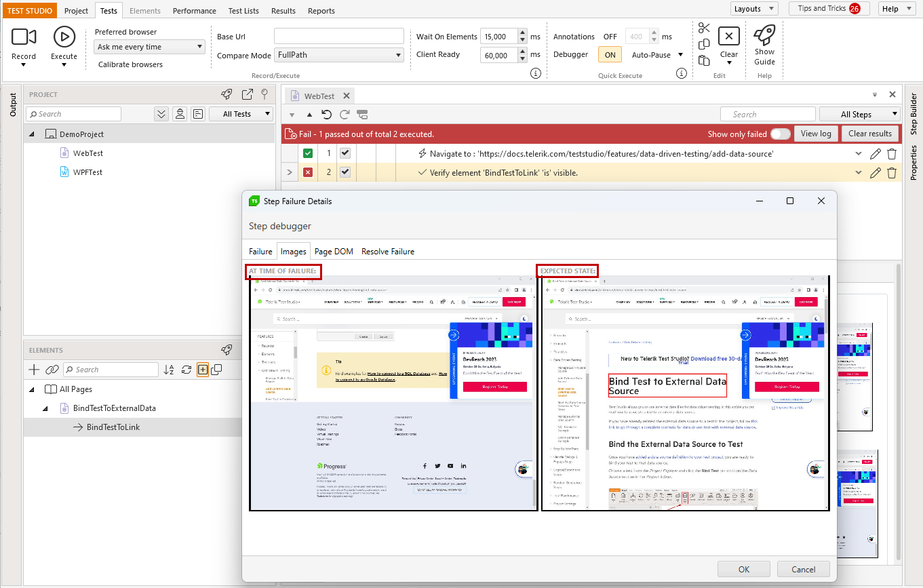Click the redo arrow in test toolbar
This screenshot has width=923, height=588.
pos(345,115)
